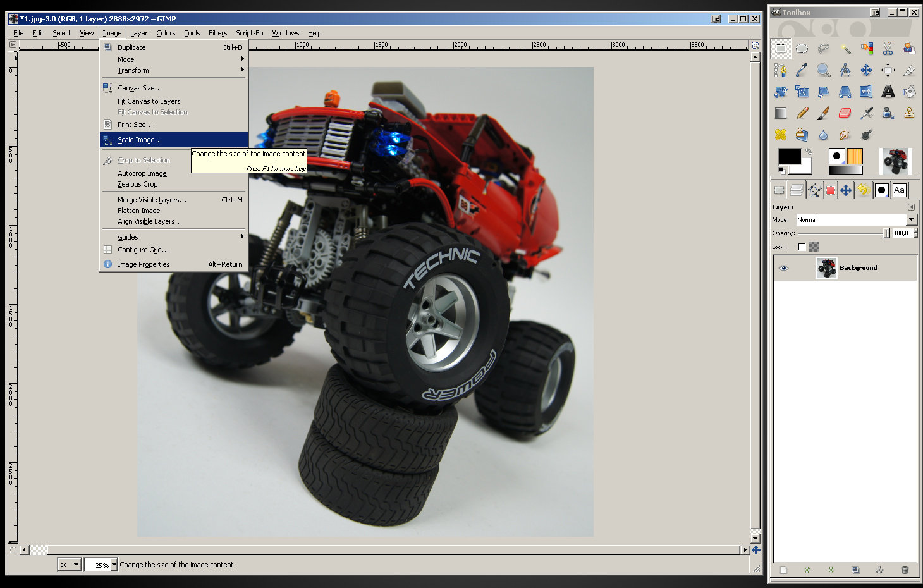923x588 pixels.
Task: Choose Autocrop Image
Action: [x=174, y=173]
